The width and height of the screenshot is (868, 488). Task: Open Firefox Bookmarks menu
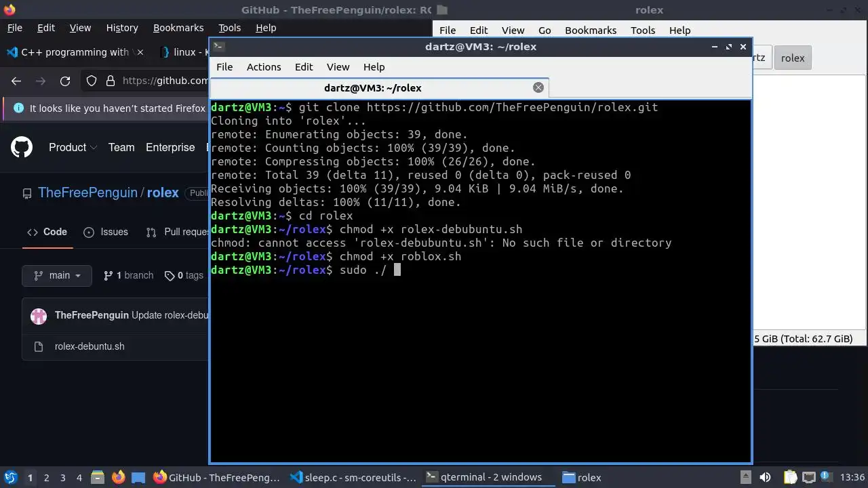[x=178, y=28]
